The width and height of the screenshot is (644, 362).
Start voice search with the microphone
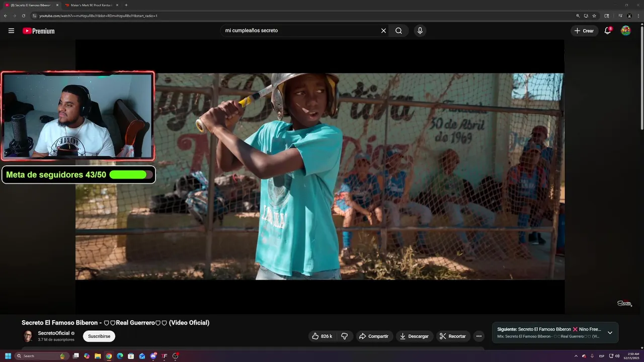[x=420, y=31]
